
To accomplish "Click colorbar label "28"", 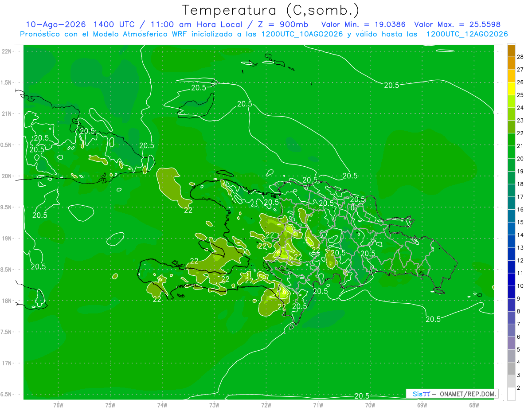I will click(520, 57).
